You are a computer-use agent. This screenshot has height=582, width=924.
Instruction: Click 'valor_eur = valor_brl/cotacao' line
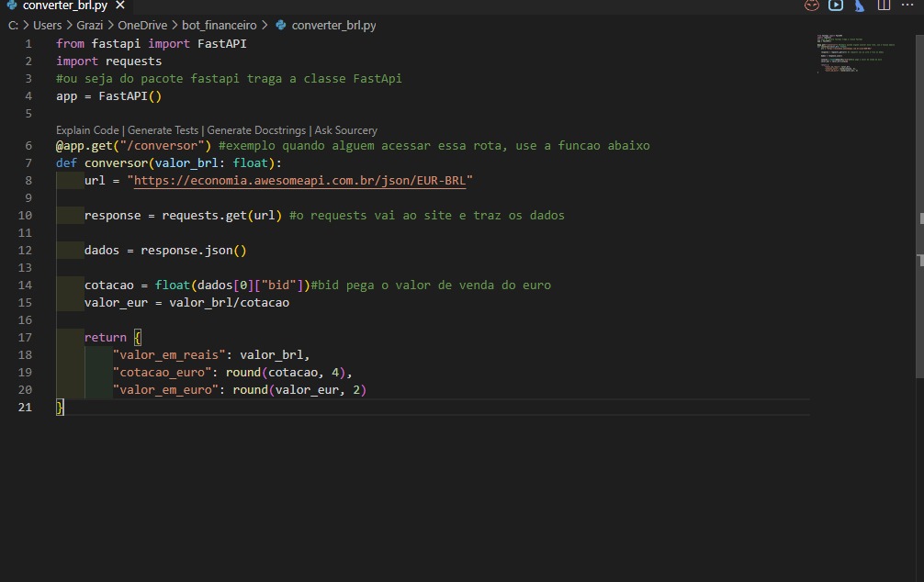click(186, 303)
